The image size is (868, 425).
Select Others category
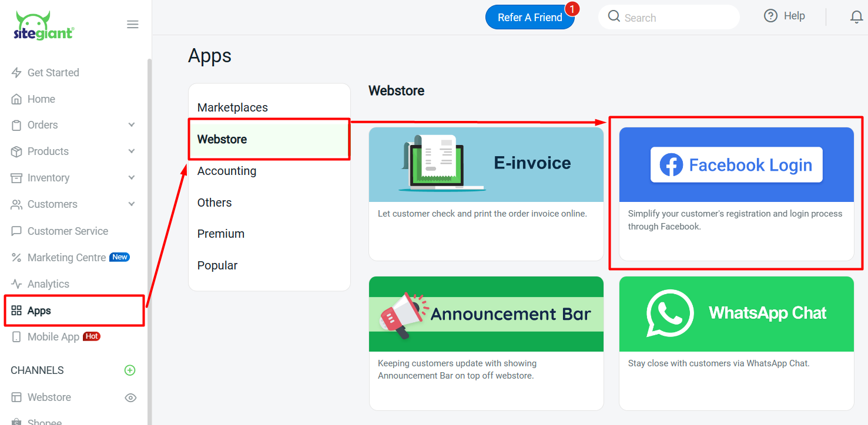pos(269,203)
